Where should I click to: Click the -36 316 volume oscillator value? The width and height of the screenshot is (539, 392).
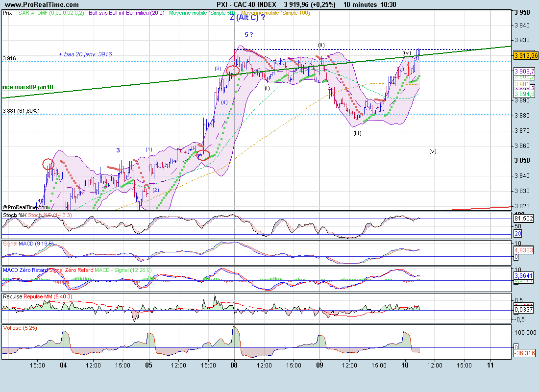[525, 353]
